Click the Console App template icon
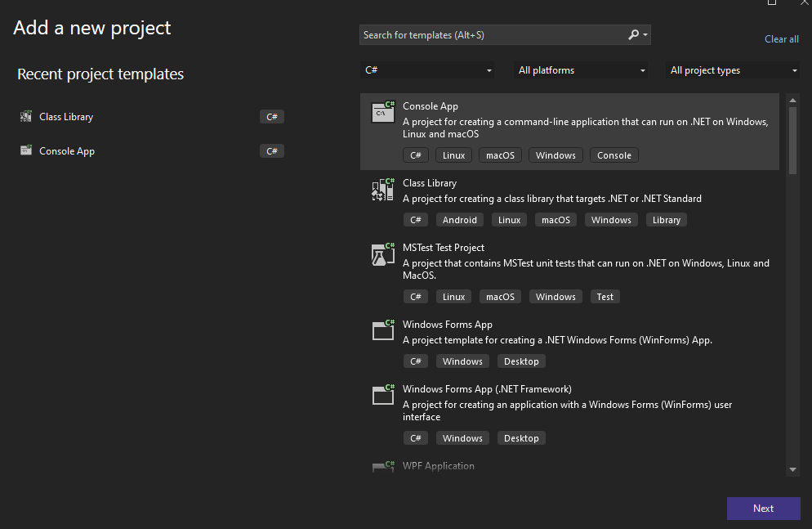The width and height of the screenshot is (812, 529). coord(382,113)
